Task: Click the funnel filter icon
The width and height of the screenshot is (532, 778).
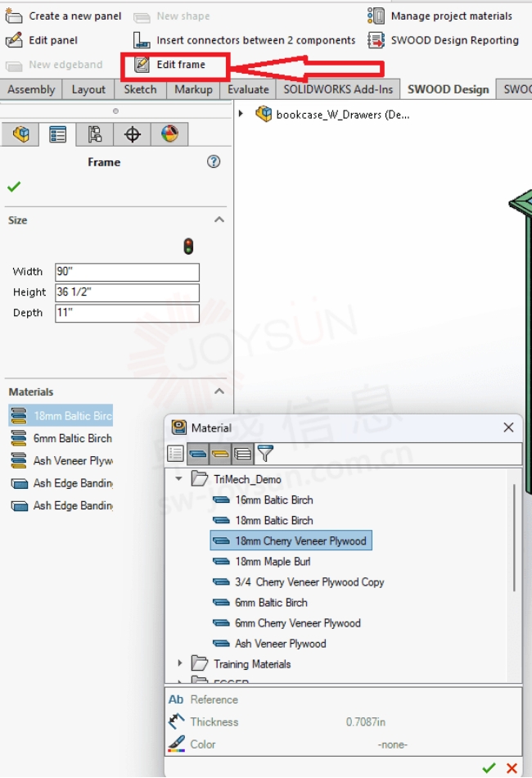Action: coord(265,454)
